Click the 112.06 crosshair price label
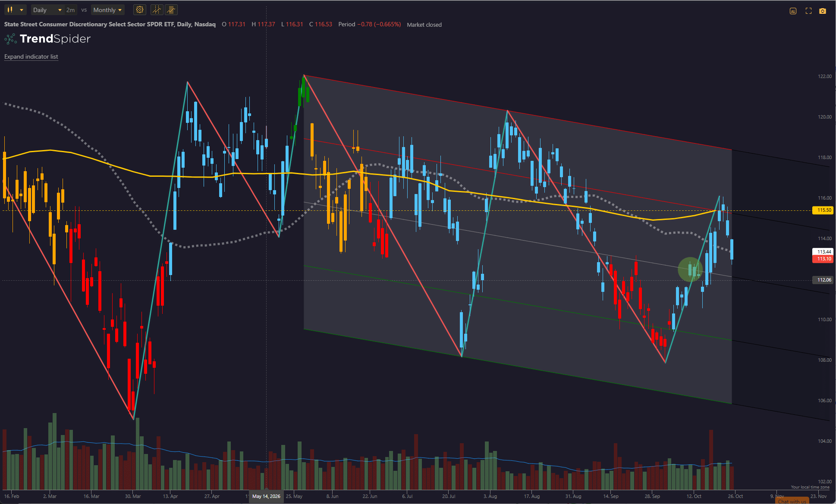This screenshot has width=836, height=504. [x=823, y=280]
